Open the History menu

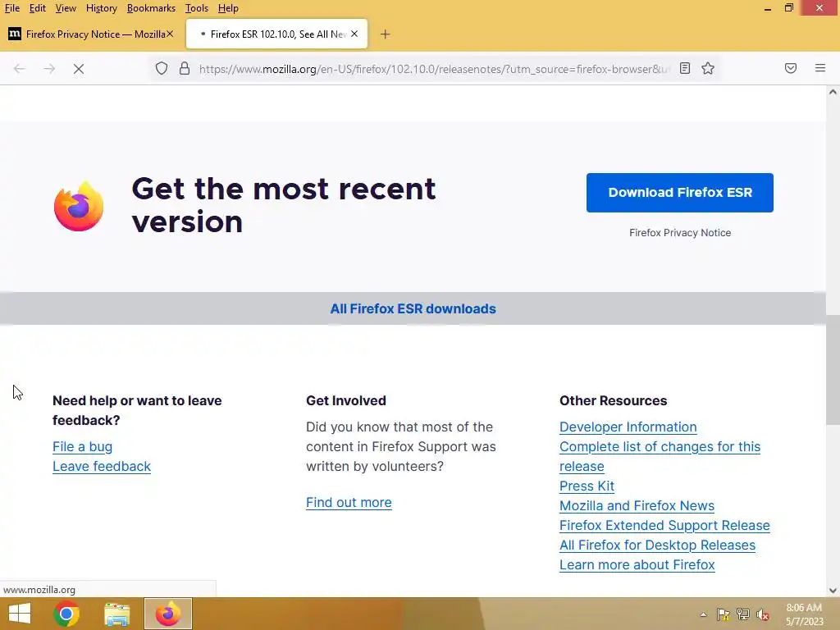(x=101, y=8)
